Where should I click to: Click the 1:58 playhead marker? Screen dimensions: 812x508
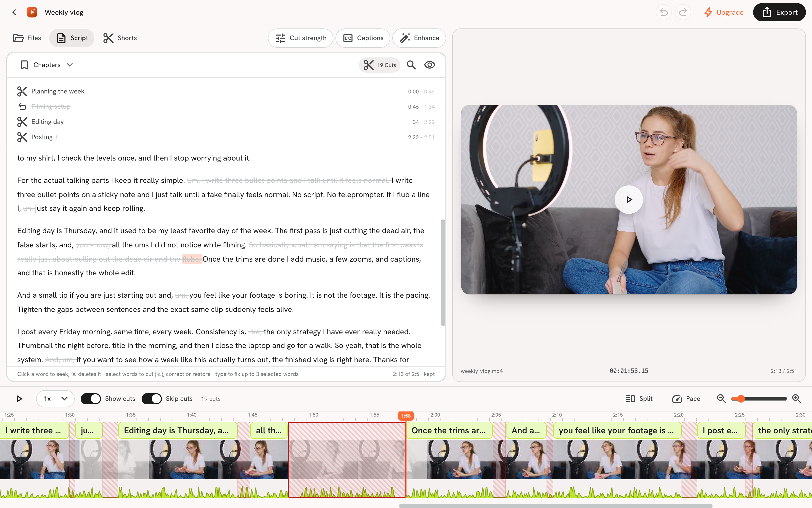click(406, 416)
